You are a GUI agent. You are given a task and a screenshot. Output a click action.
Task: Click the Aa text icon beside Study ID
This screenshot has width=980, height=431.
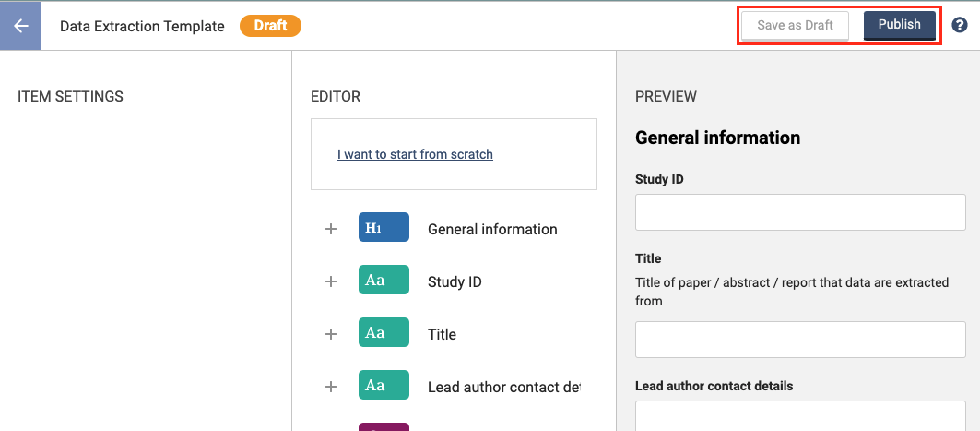[384, 281]
